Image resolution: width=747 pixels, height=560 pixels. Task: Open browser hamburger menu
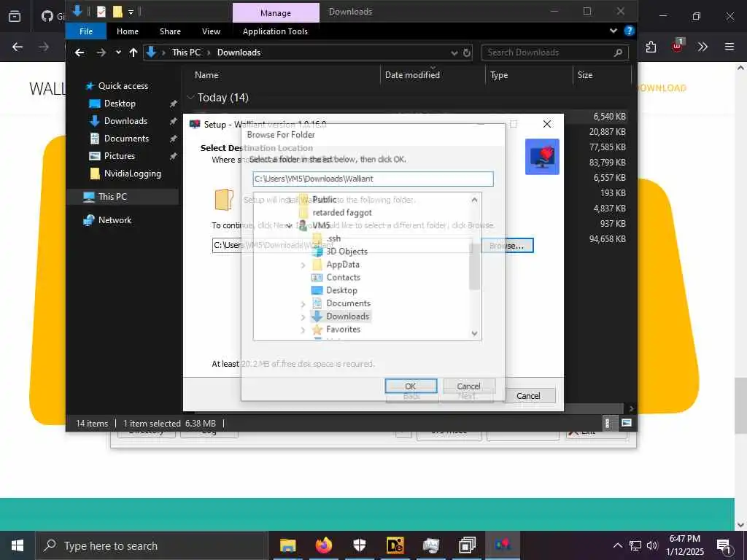729,47
